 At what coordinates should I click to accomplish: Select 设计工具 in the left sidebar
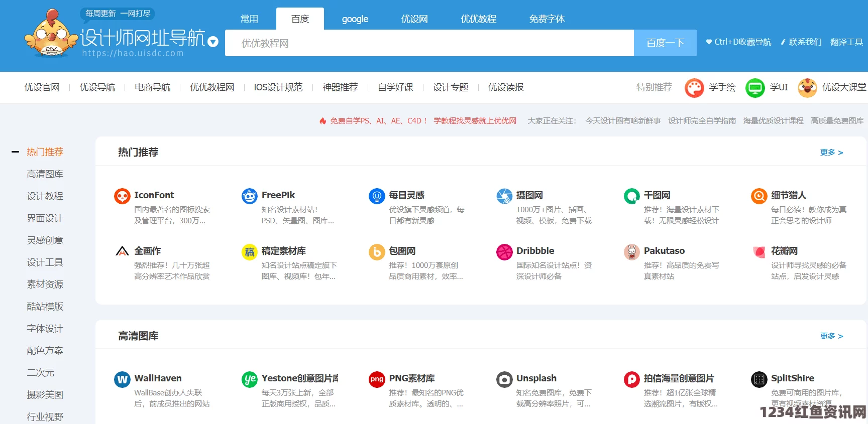pos(45,262)
